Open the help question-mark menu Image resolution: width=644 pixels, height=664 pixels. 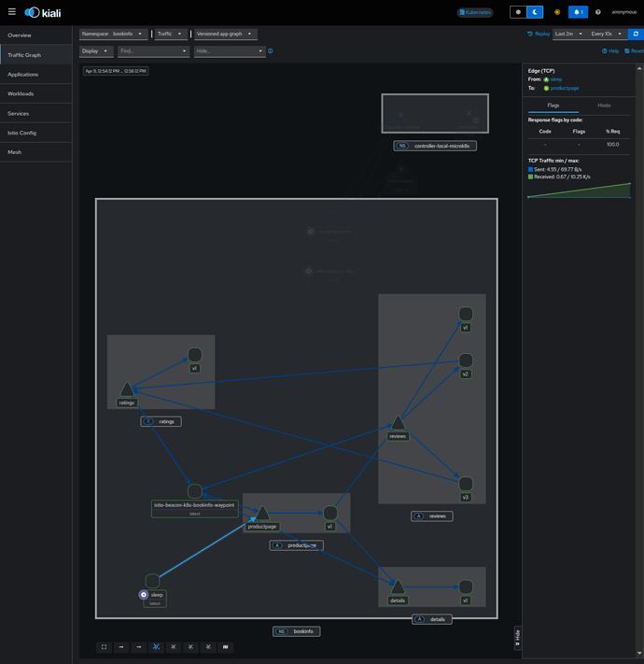coord(598,12)
